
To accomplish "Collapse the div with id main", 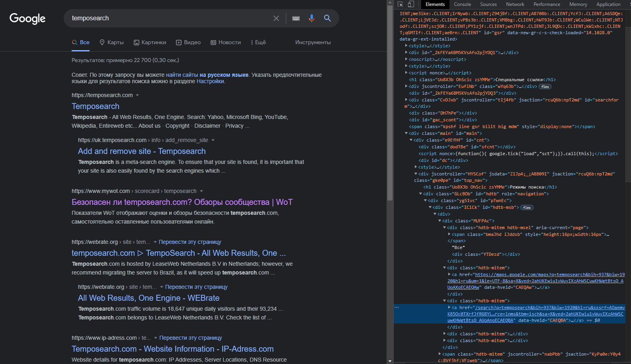I will 406,134.
